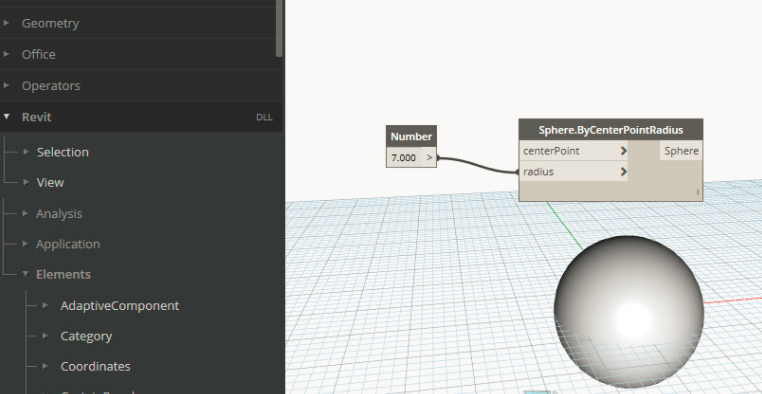Viewport: 762px width, 394px height.
Task: Click the Number node output port arrow
Action: pyautogui.click(x=429, y=157)
